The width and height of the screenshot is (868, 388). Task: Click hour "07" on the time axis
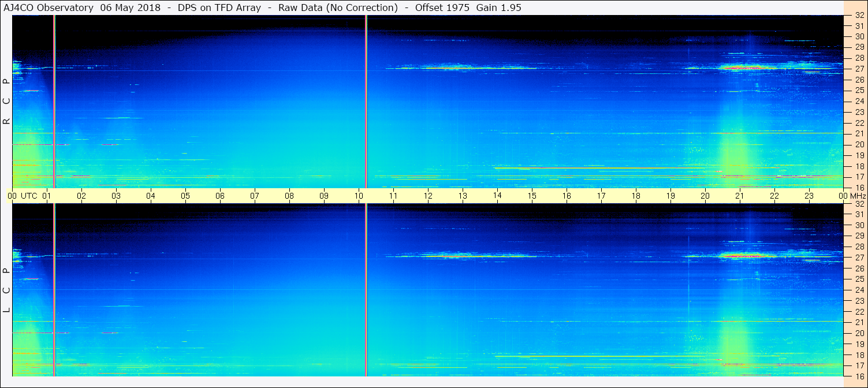pos(255,196)
